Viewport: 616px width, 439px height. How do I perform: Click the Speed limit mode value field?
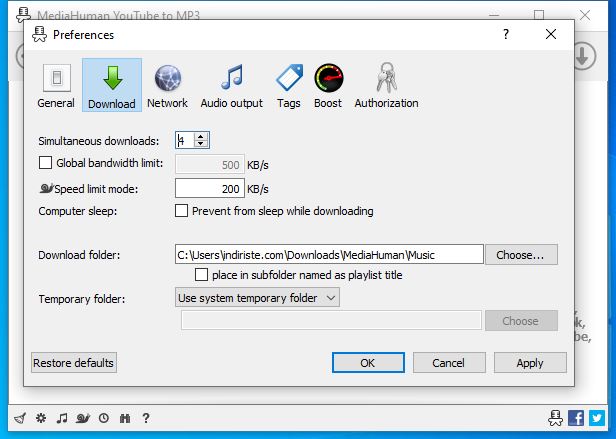[210, 188]
